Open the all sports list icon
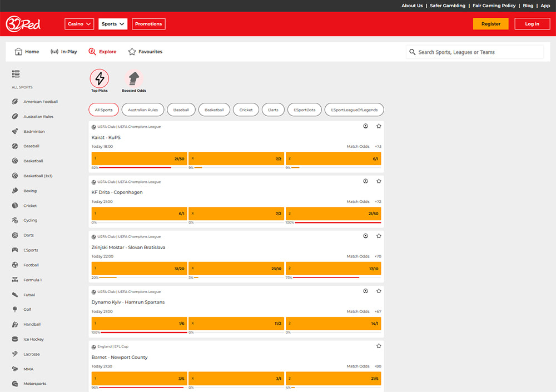Image resolution: width=556 pixels, height=392 pixels. point(16,74)
